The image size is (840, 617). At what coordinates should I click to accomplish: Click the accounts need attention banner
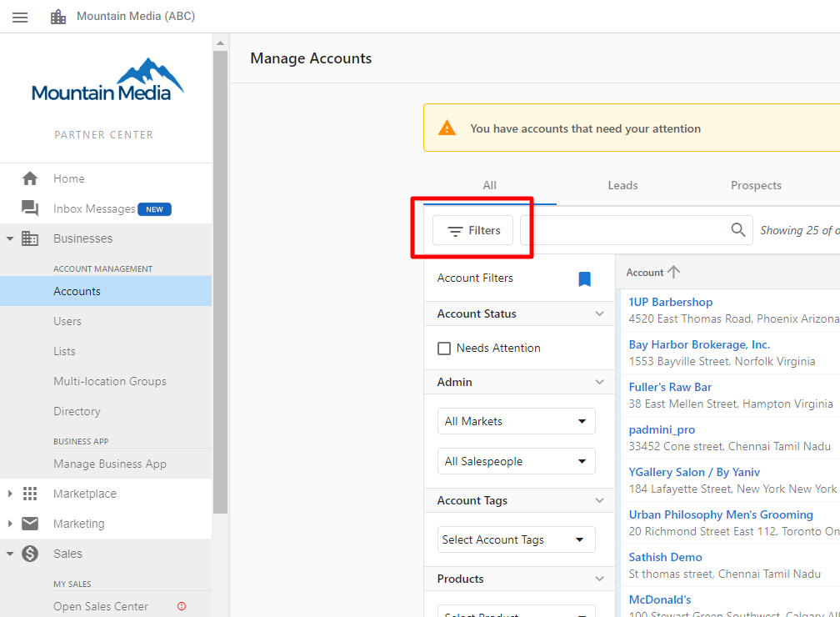pyautogui.click(x=632, y=128)
